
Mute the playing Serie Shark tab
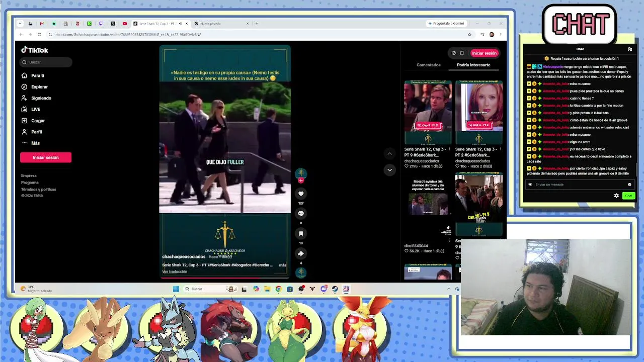[x=181, y=24]
